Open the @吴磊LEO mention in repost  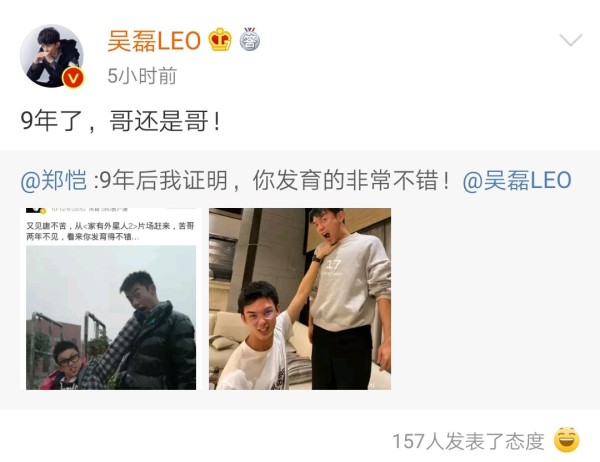tap(517, 180)
